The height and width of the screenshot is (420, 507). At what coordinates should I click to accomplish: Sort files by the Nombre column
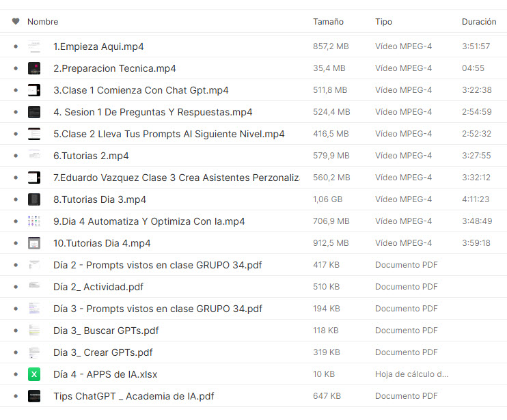coord(42,22)
